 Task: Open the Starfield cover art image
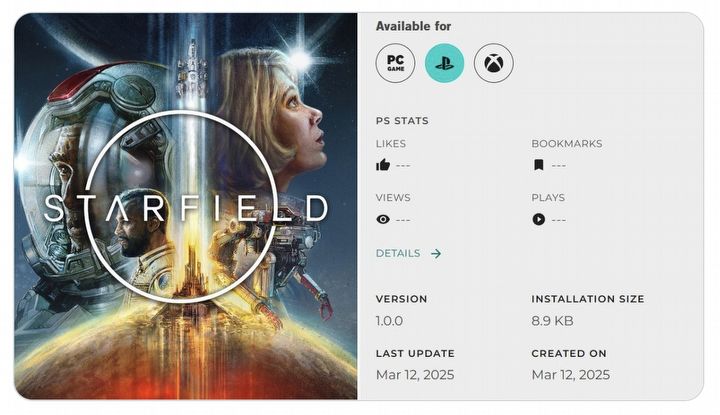[186, 207]
